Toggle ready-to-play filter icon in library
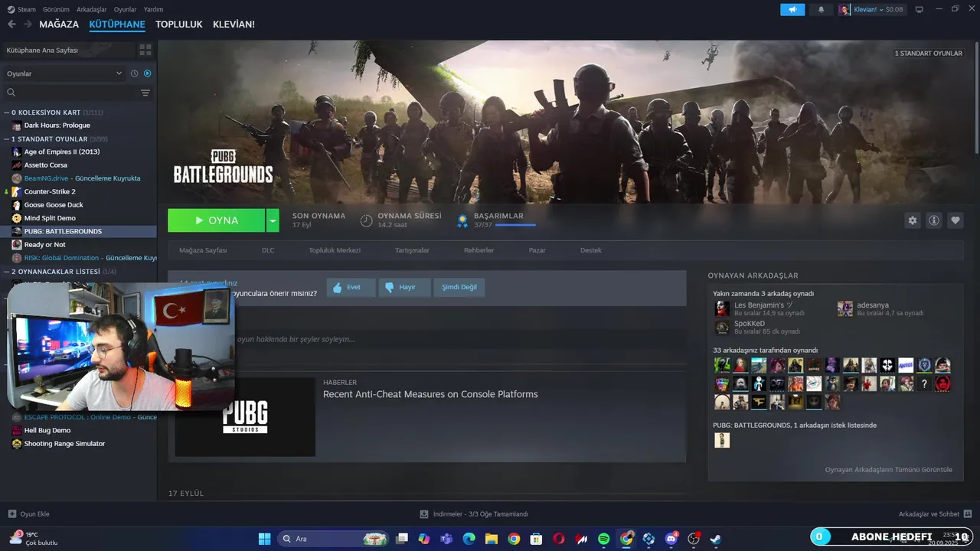980x551 pixels. [x=148, y=73]
